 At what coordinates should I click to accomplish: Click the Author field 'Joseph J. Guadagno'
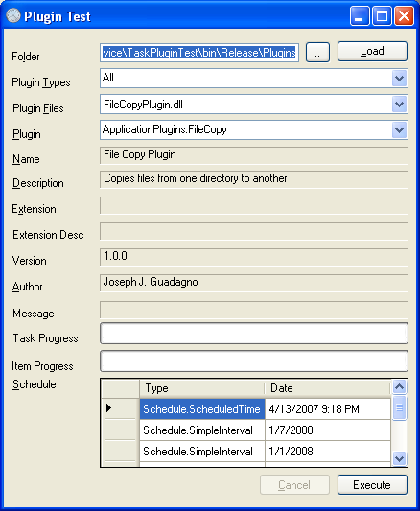pyautogui.click(x=253, y=283)
